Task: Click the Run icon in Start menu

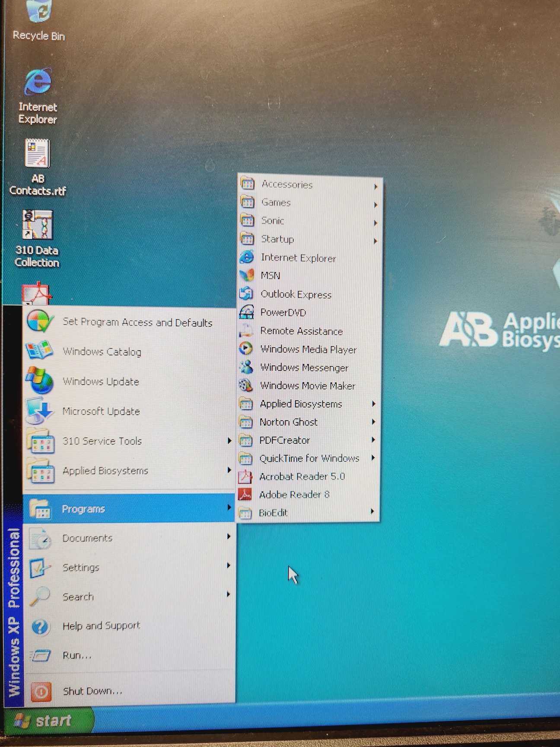Action: [x=40, y=655]
